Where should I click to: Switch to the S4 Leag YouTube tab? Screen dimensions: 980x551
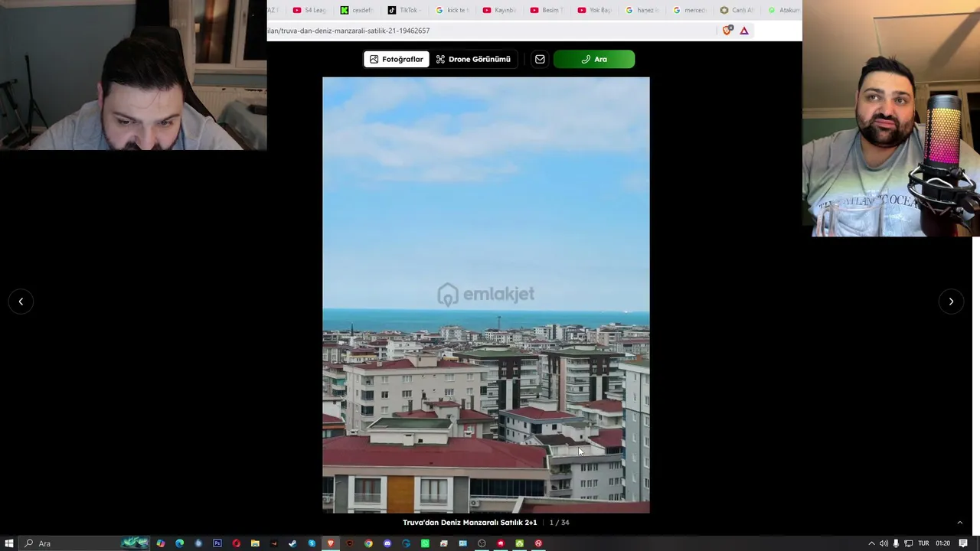coord(310,10)
